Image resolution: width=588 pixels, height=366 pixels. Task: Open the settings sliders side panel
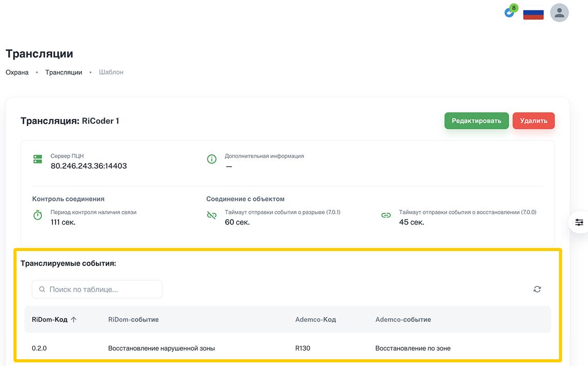(579, 222)
